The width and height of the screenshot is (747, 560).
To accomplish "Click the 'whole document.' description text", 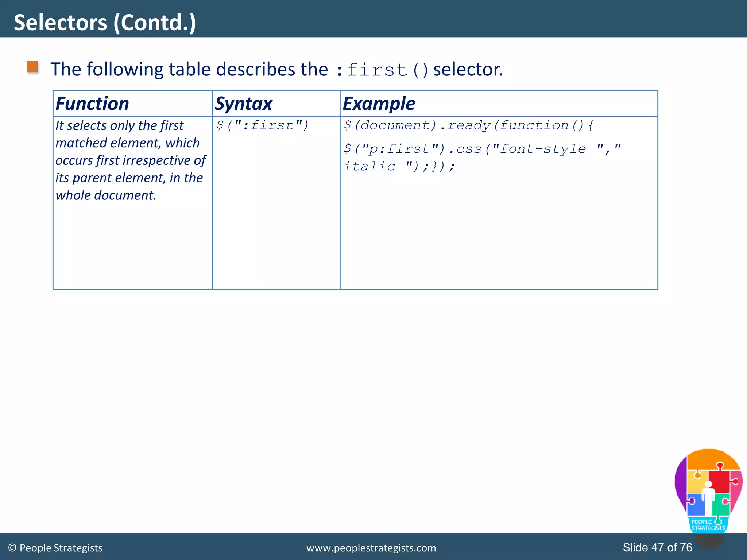I will click(x=106, y=195).
